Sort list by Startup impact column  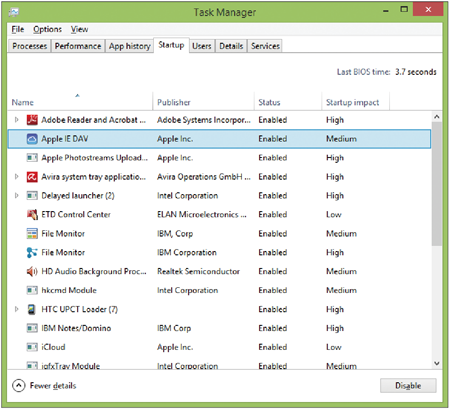pyautogui.click(x=352, y=102)
